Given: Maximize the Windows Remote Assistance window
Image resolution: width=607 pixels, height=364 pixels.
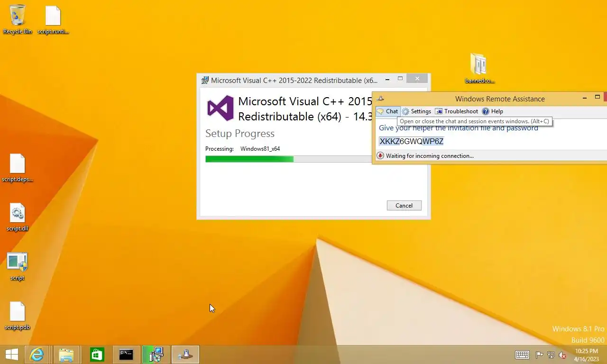Looking at the screenshot, I should click(597, 97).
